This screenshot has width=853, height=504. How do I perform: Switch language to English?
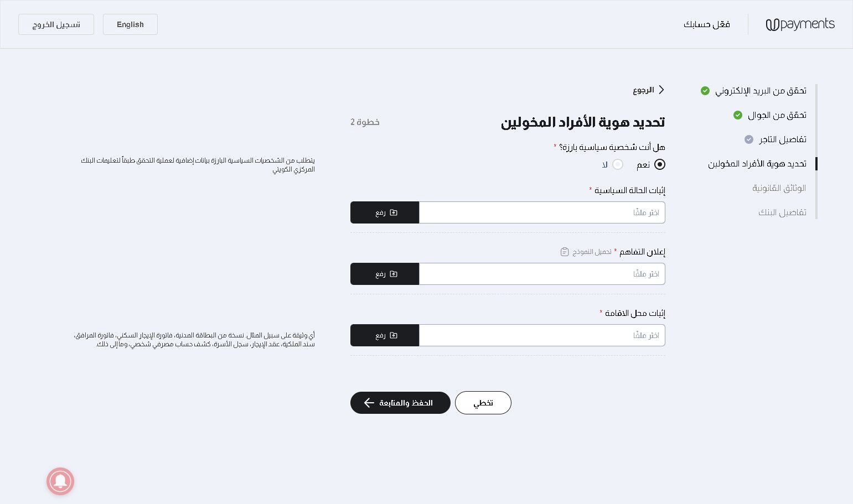coord(130,24)
